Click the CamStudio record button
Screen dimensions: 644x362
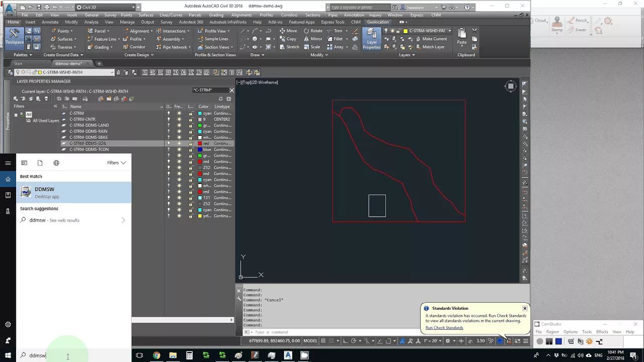coord(540,341)
